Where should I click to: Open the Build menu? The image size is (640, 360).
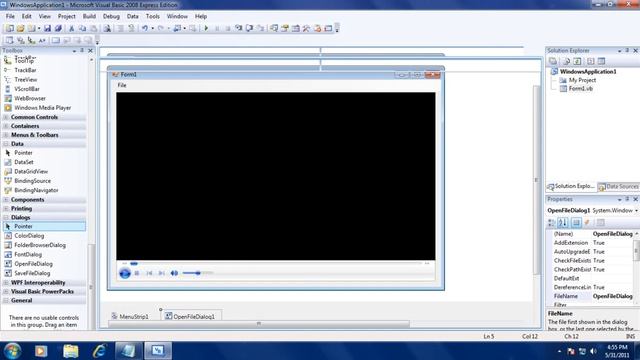[x=89, y=16]
